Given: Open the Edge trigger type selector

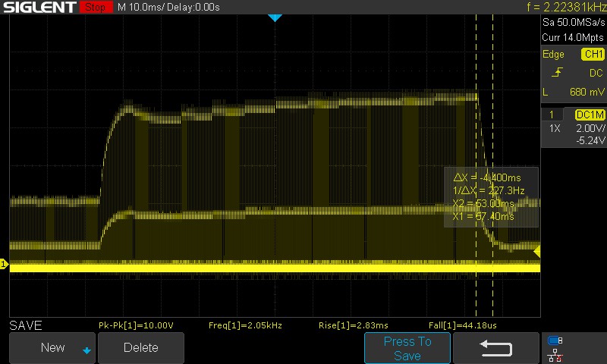Looking at the screenshot, I should pos(553,55).
